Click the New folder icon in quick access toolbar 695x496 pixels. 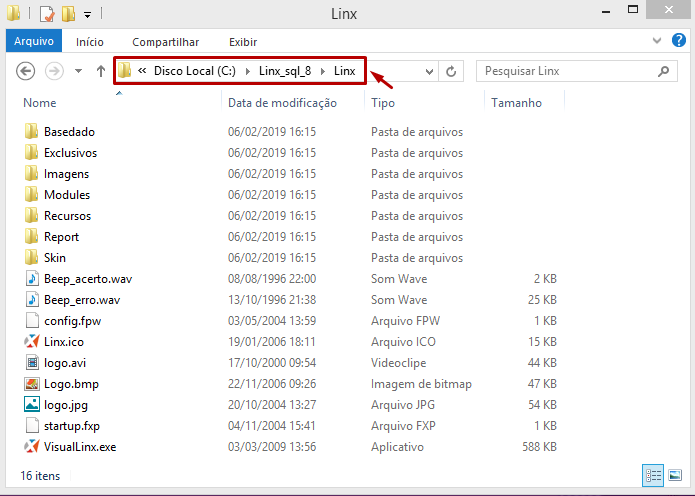68,14
